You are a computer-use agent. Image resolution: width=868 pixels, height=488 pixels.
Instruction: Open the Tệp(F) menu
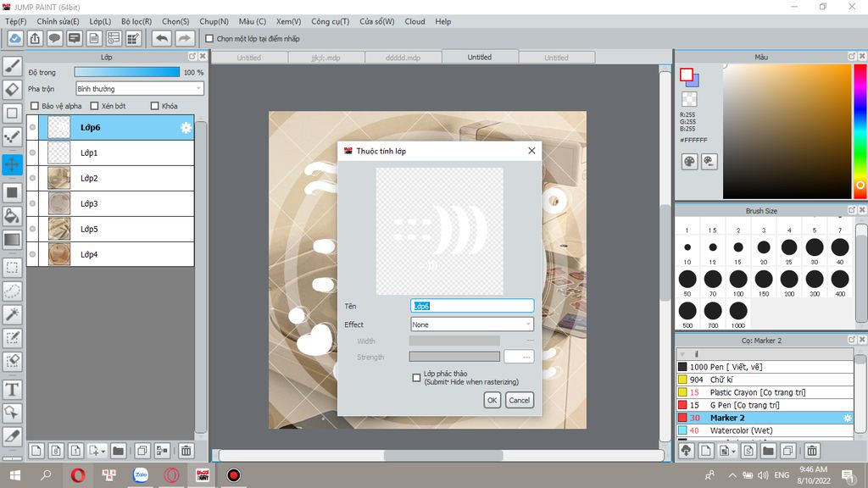pyautogui.click(x=15, y=21)
